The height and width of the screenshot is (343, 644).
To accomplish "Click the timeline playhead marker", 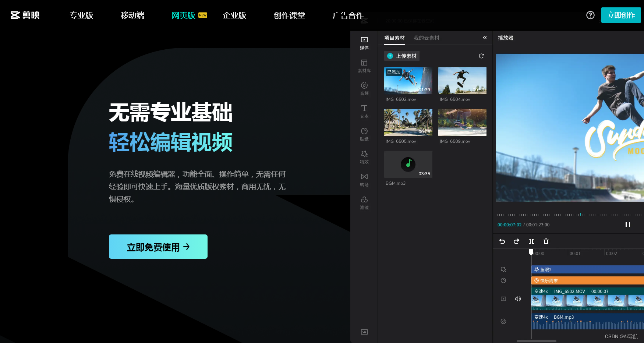I will pos(531,252).
